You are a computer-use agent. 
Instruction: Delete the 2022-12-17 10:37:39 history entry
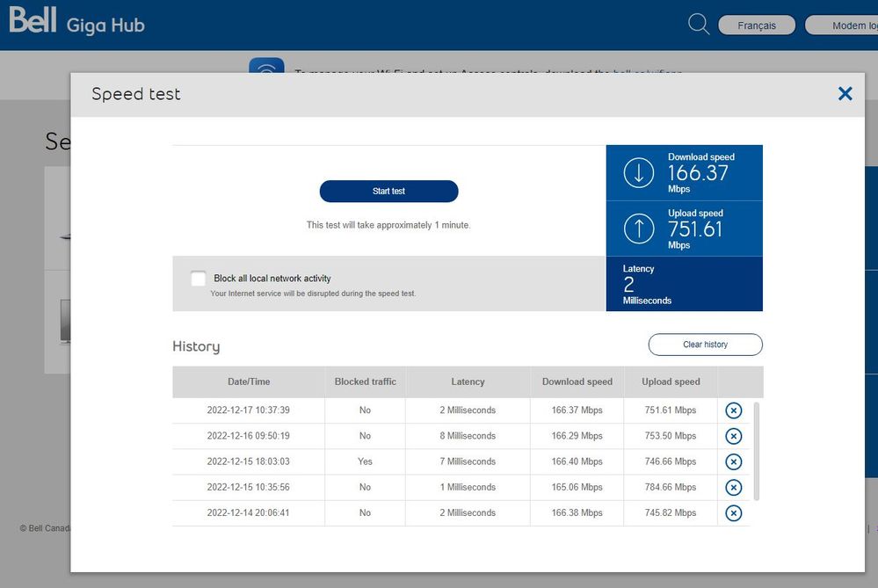click(733, 410)
